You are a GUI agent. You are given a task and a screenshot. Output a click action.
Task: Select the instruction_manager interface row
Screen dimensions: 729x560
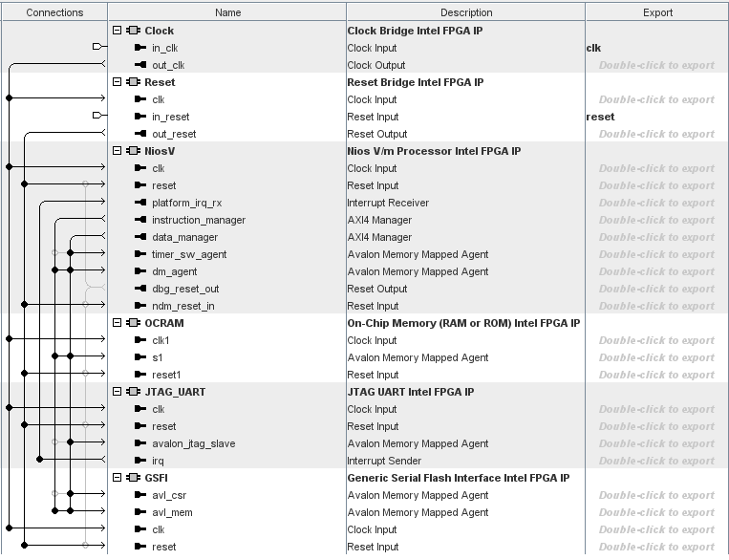[x=198, y=220]
